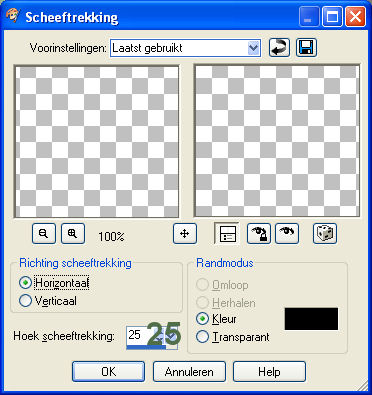Open the Voorinstellingen dropdown
372x395 pixels.
185,48
